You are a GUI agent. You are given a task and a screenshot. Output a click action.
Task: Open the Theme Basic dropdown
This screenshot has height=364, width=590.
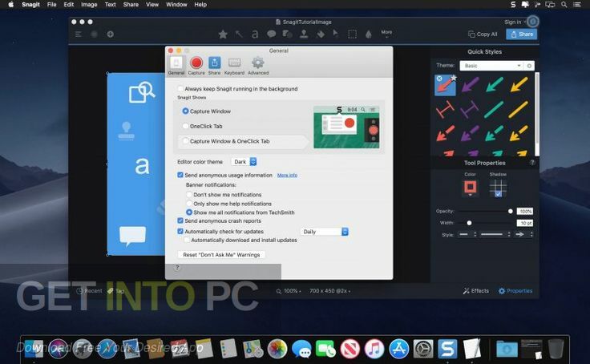tap(491, 66)
